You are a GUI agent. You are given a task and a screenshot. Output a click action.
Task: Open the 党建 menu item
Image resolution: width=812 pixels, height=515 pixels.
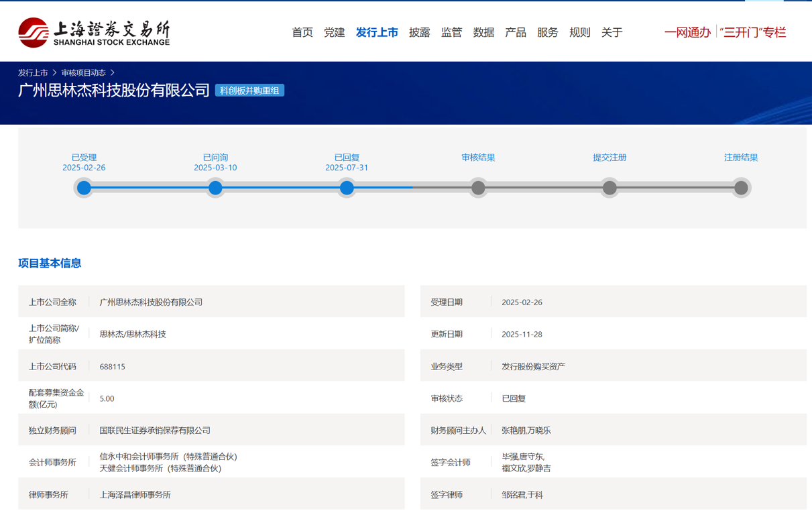click(335, 32)
